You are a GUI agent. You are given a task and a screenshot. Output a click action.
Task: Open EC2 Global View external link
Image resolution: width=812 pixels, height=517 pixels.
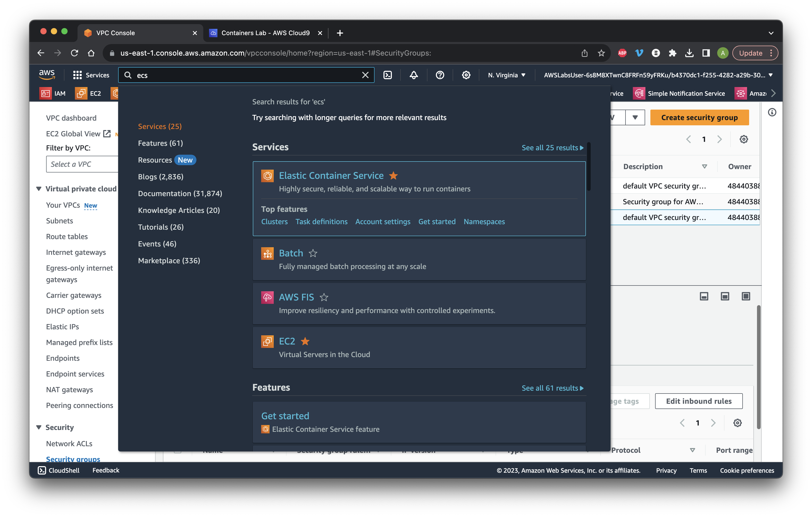tap(78, 134)
